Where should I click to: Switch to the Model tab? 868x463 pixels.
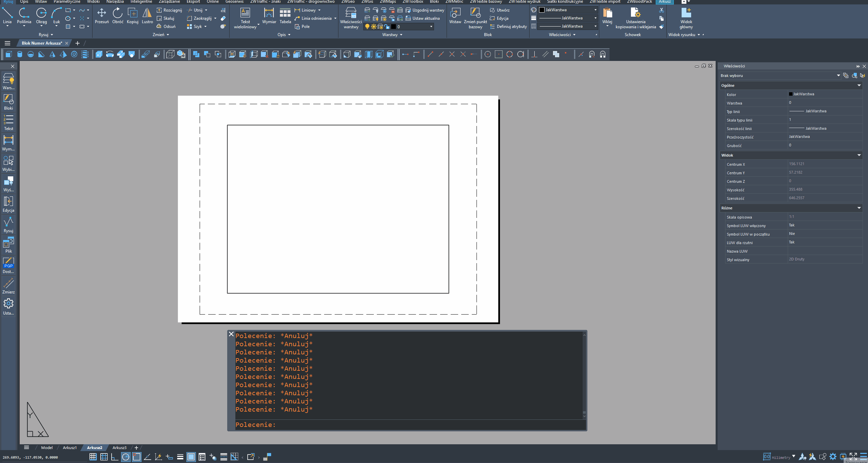point(47,448)
